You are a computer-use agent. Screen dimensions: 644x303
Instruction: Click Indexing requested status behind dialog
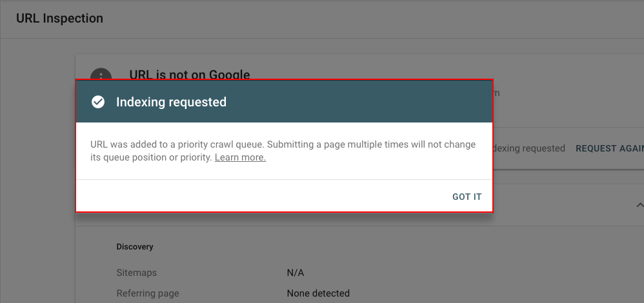[529, 149]
